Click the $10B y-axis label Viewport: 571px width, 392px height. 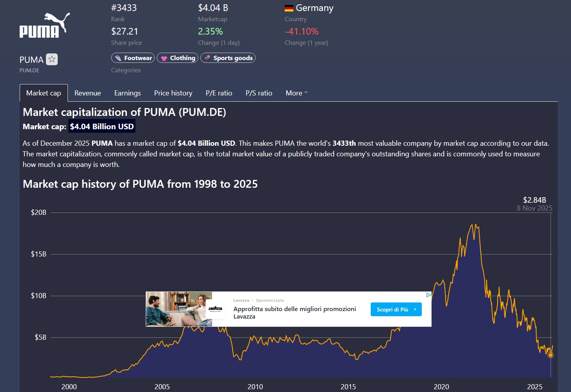[x=38, y=296]
